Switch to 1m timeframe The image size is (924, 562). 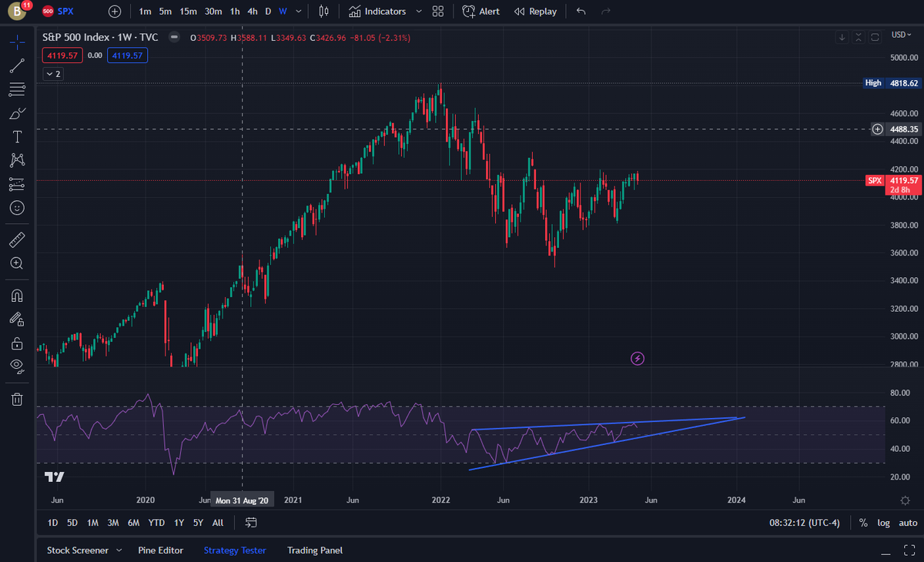(145, 12)
